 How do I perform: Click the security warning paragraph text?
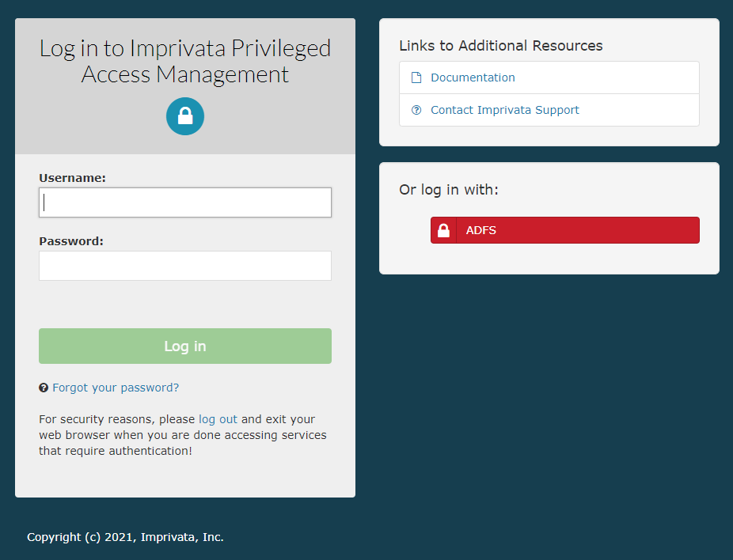[182, 434]
